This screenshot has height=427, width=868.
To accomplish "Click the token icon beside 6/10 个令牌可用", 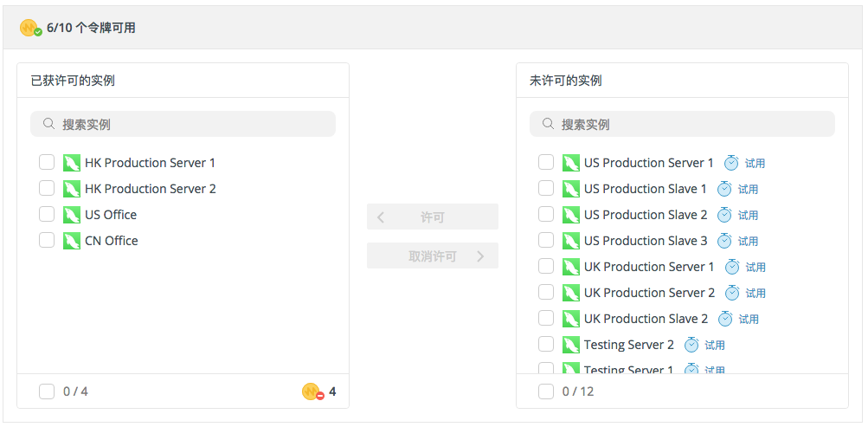I will click(x=30, y=28).
